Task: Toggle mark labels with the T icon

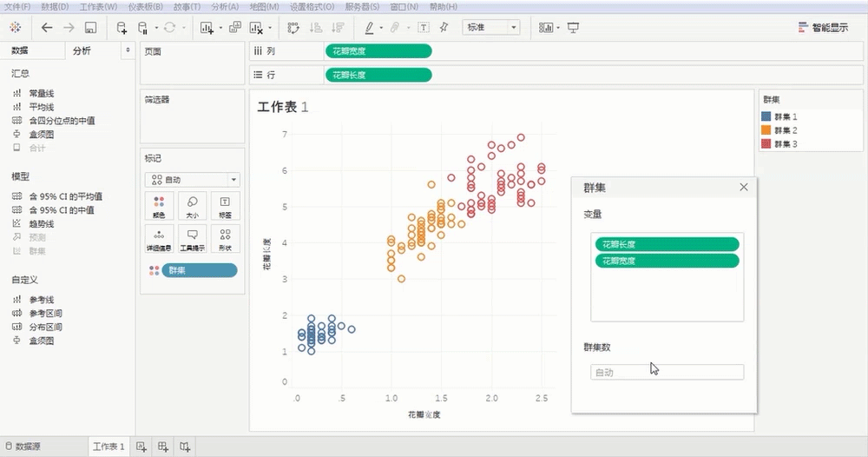Action: [x=424, y=28]
